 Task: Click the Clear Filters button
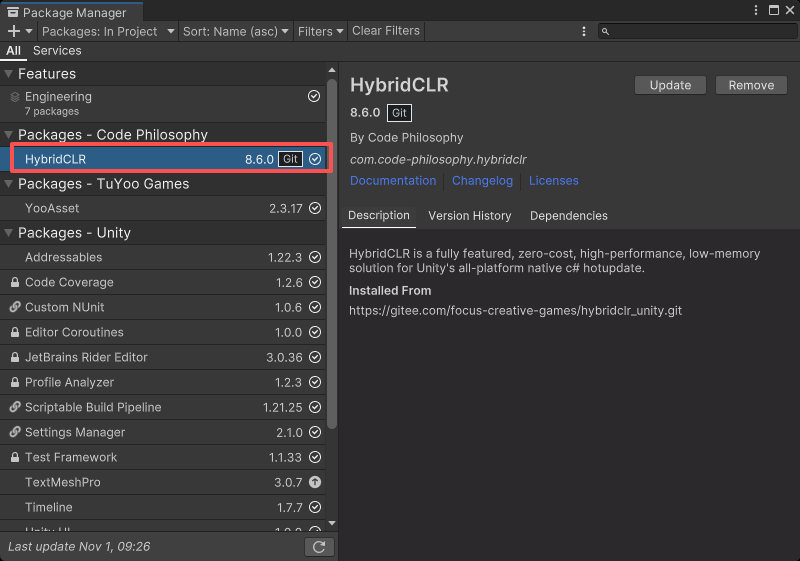(386, 31)
